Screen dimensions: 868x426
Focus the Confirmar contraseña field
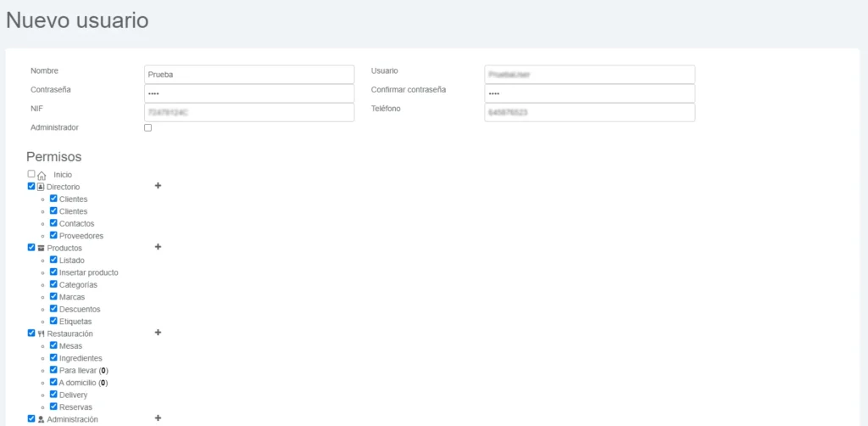click(589, 93)
